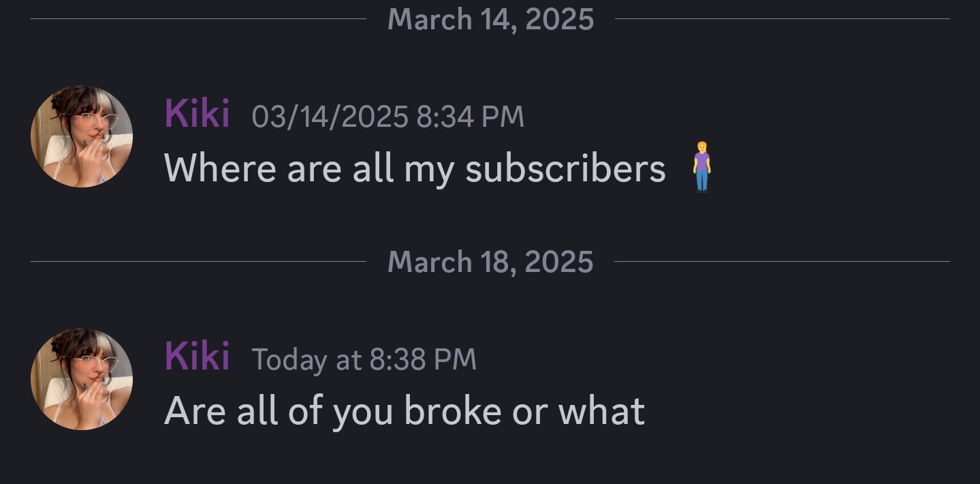
Task: Click the line right of March 18 label
Action: (782, 262)
